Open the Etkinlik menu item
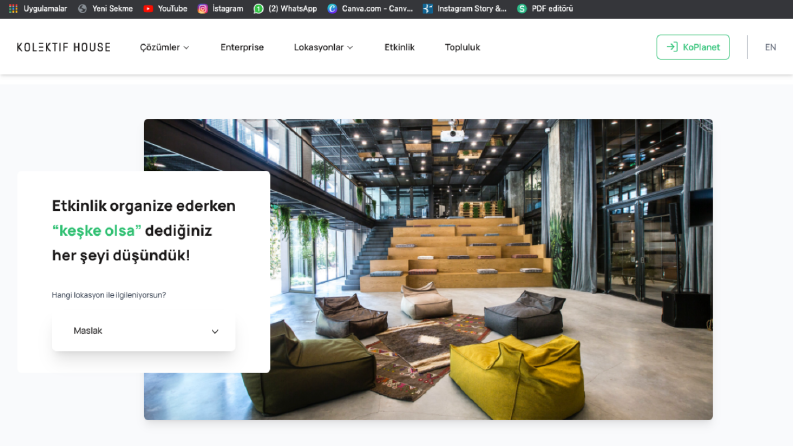This screenshot has height=446, width=793. [399, 47]
